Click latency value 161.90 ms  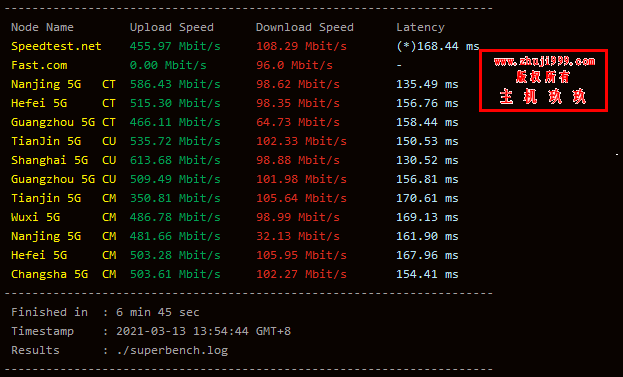(427, 236)
